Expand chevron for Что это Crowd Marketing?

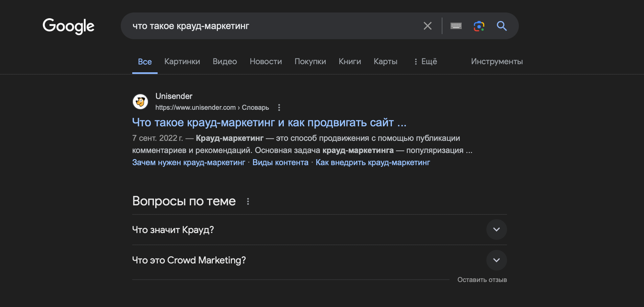click(x=497, y=260)
